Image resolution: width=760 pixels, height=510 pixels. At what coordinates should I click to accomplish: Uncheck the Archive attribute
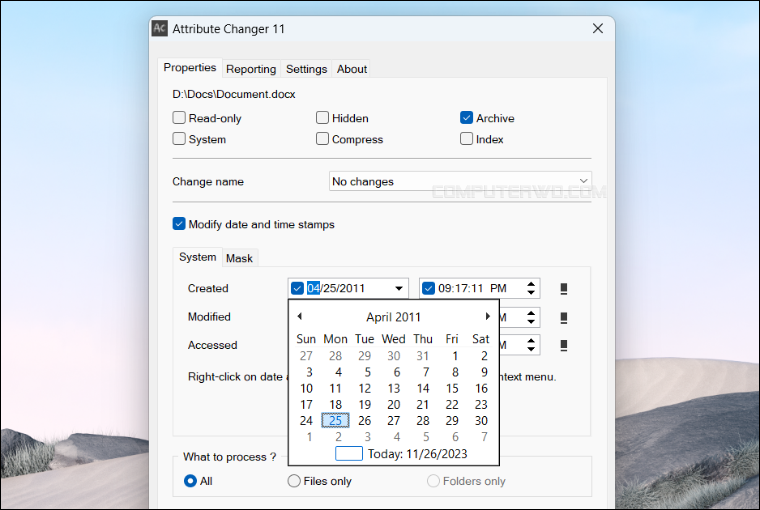pyautogui.click(x=466, y=118)
